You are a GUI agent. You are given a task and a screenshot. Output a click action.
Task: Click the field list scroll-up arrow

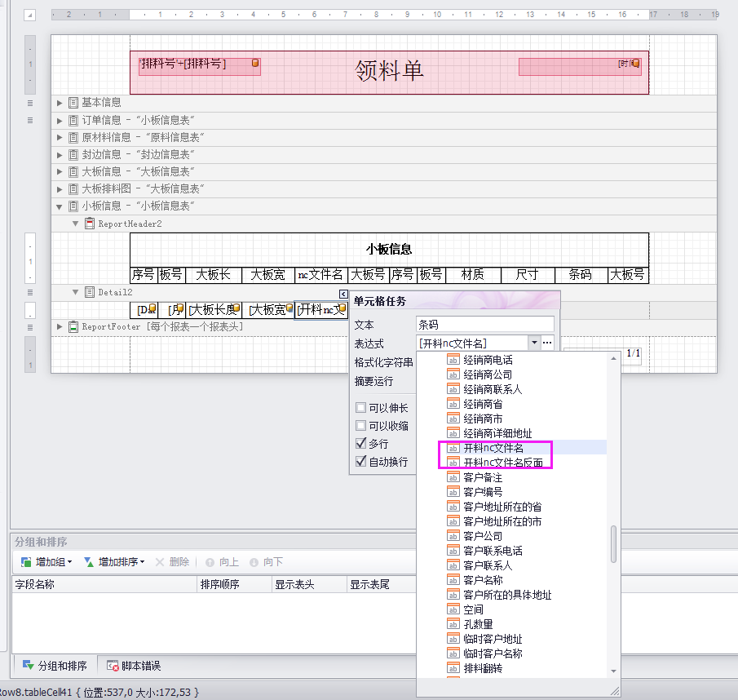[x=613, y=359]
